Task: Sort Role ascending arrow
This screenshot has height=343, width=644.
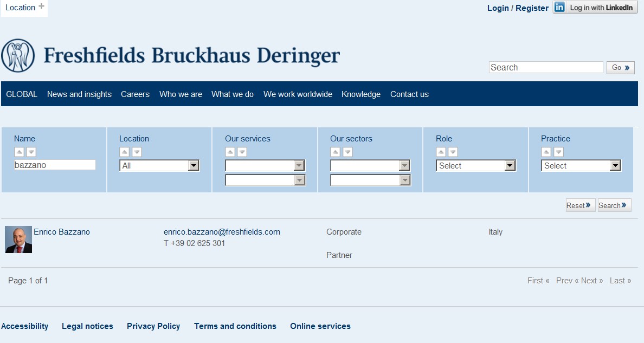Action: tap(441, 152)
